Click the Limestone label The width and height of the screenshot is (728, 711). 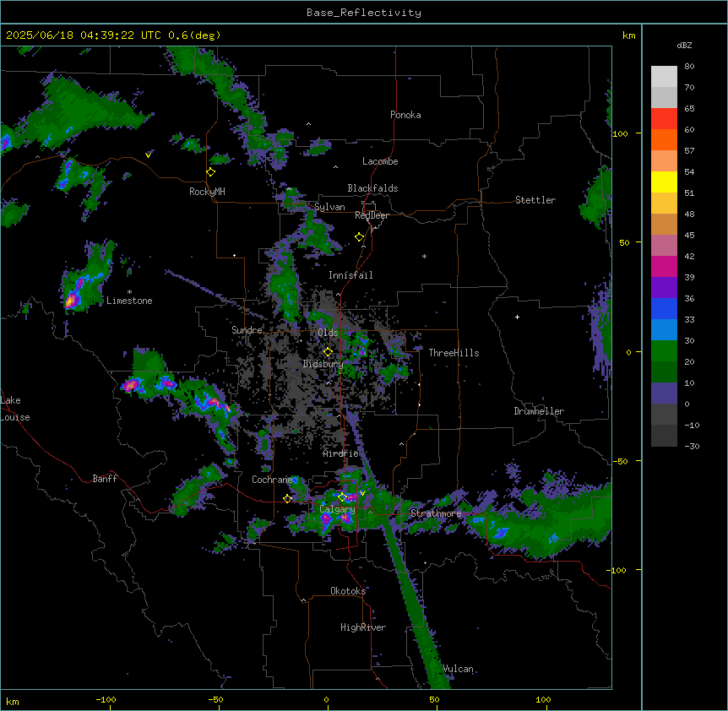[129, 301]
